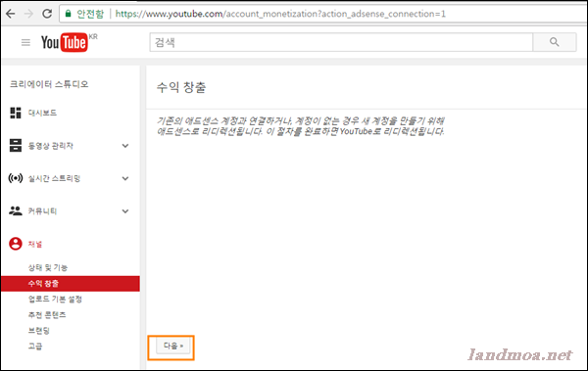Click the green secure padlock icon

click(68, 14)
